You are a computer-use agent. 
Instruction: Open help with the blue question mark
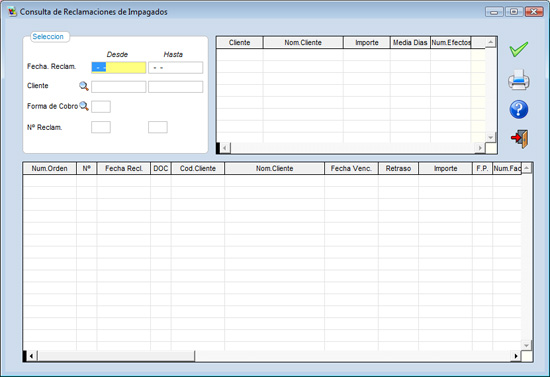point(519,109)
